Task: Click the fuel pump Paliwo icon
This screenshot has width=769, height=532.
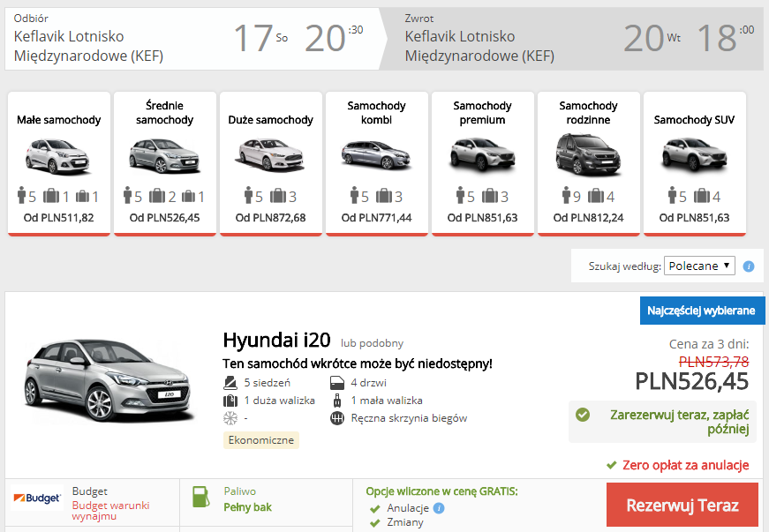Action: click(200, 497)
